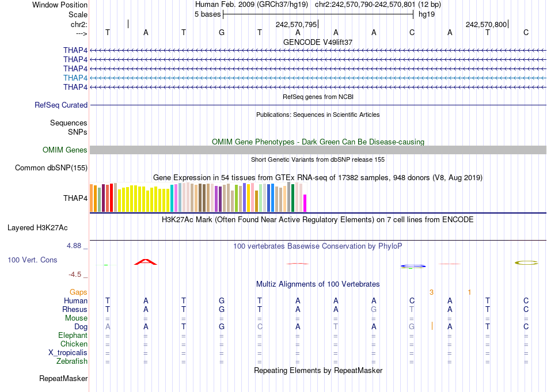Click the 242,570,800 position label
This screenshot has height=392, width=547.
coord(486,24)
